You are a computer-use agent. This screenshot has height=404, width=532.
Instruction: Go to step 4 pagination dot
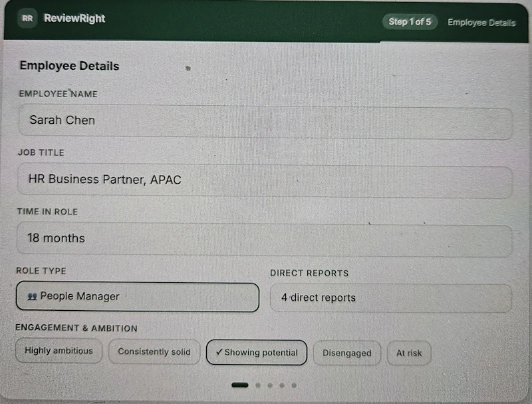[282, 385]
